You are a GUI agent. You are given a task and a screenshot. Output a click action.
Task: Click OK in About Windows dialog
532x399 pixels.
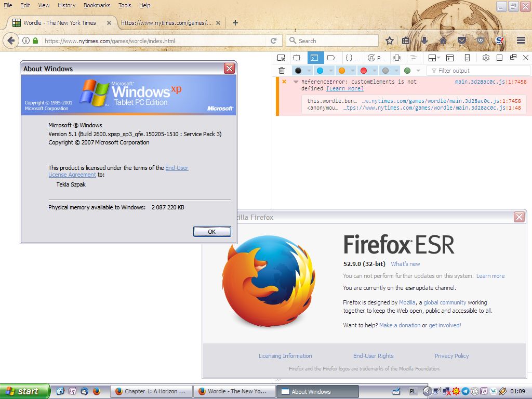pos(212,231)
